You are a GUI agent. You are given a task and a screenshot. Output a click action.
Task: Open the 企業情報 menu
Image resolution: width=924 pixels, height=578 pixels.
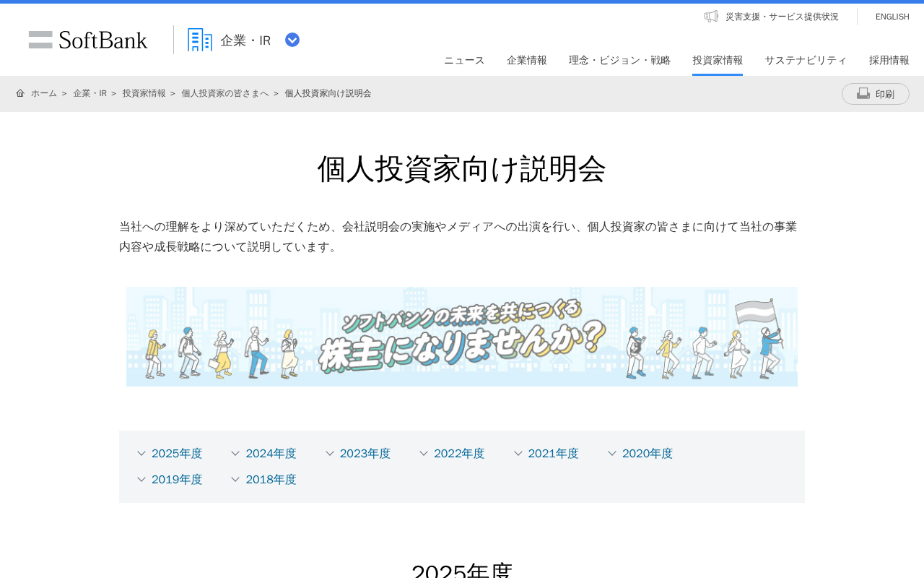527,60
